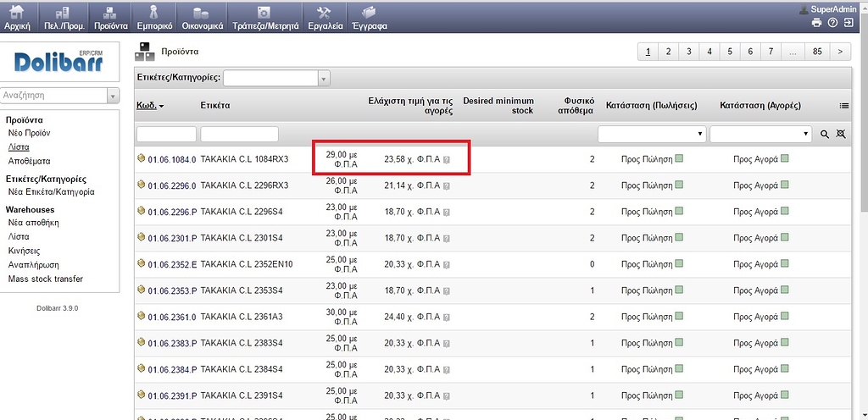This screenshot has width=868, height=420.
Task: Open Αναπλήρωση link
Action: (33, 265)
